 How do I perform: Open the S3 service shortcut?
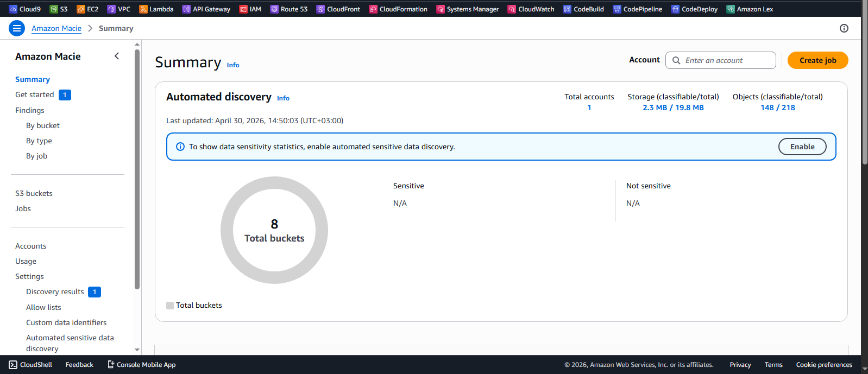point(59,9)
